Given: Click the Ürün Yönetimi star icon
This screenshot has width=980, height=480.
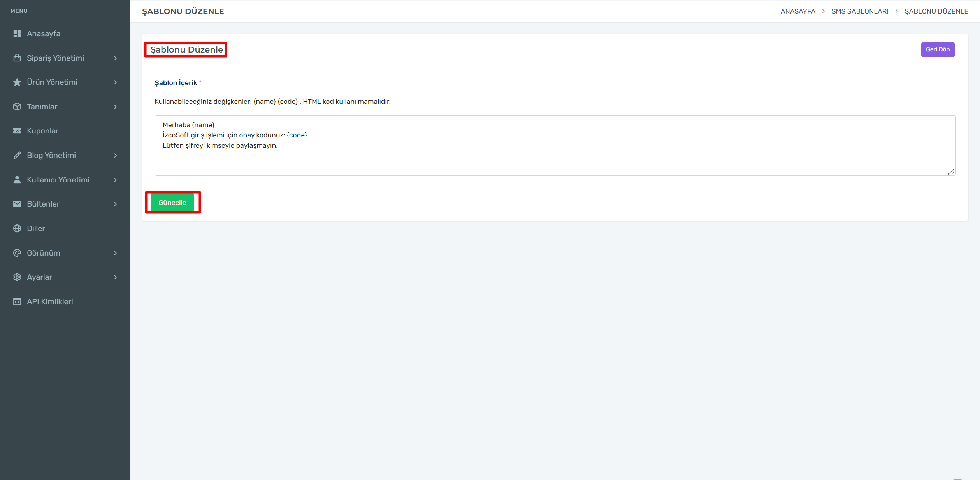Looking at the screenshot, I should (17, 82).
